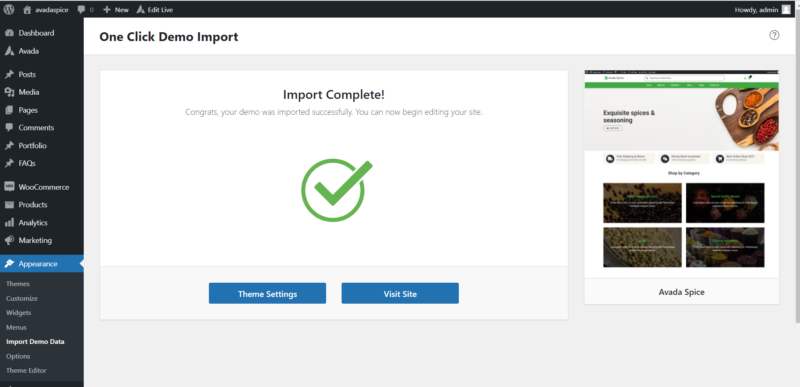800x387 pixels.
Task: Click the Avada sidebar logo icon
Action: coord(9,51)
